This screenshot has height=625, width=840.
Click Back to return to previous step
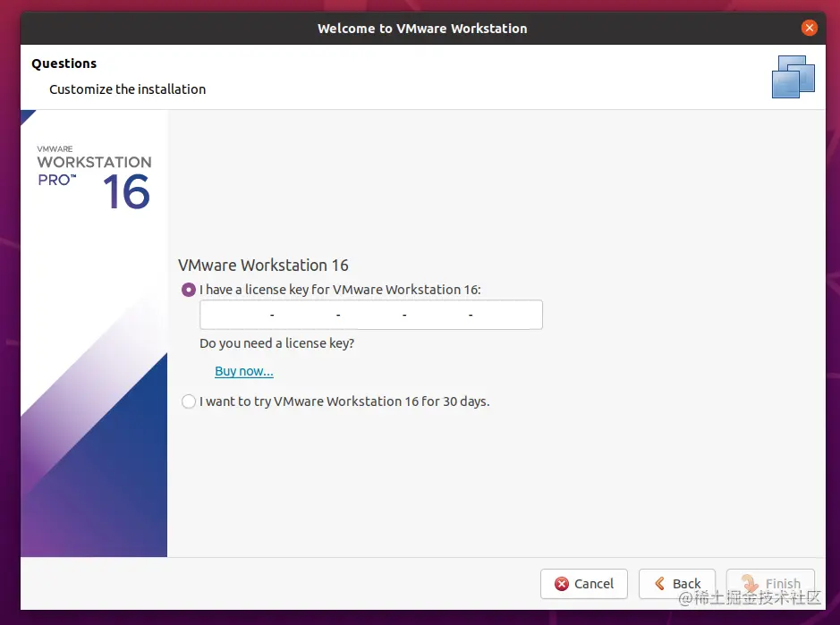click(677, 584)
